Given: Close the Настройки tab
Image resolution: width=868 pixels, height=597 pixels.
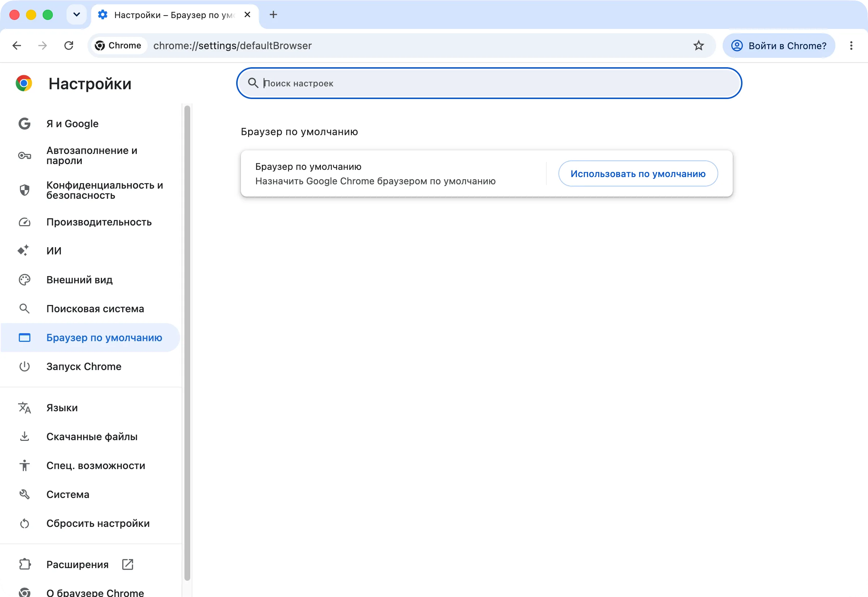Looking at the screenshot, I should coord(247,14).
